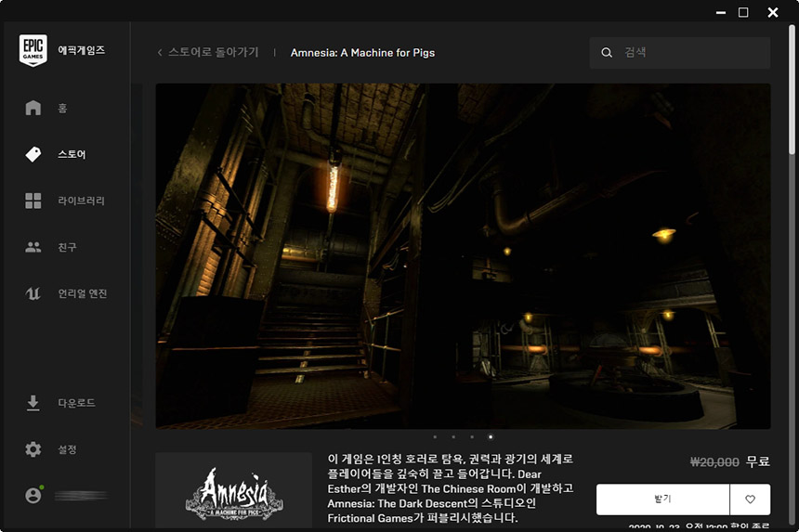799x532 pixels.
Task: Select the third screenshot carousel dot
Action: tap(472, 436)
